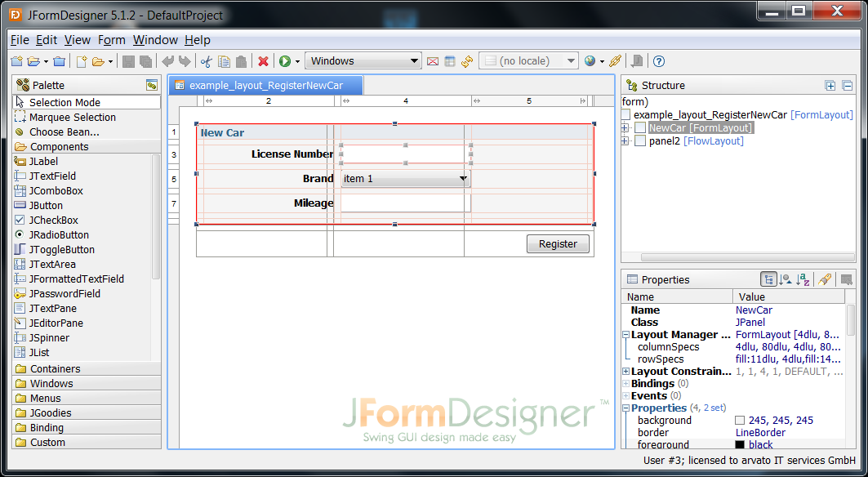Click Collapse All icon in Structure panel

pyautogui.click(x=847, y=85)
